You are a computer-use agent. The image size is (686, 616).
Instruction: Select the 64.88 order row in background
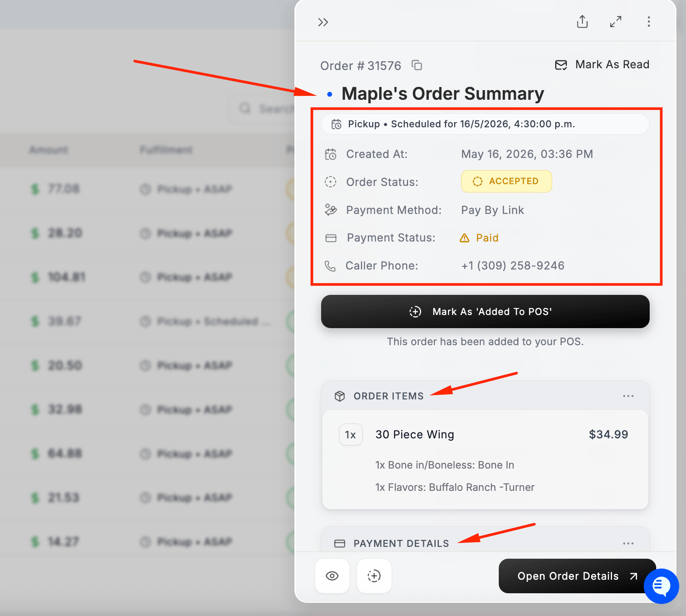tap(147, 454)
